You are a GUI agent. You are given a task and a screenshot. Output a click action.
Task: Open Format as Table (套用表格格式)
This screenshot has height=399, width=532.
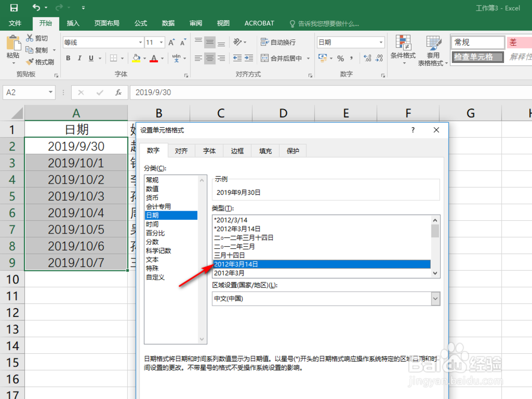tap(433, 50)
